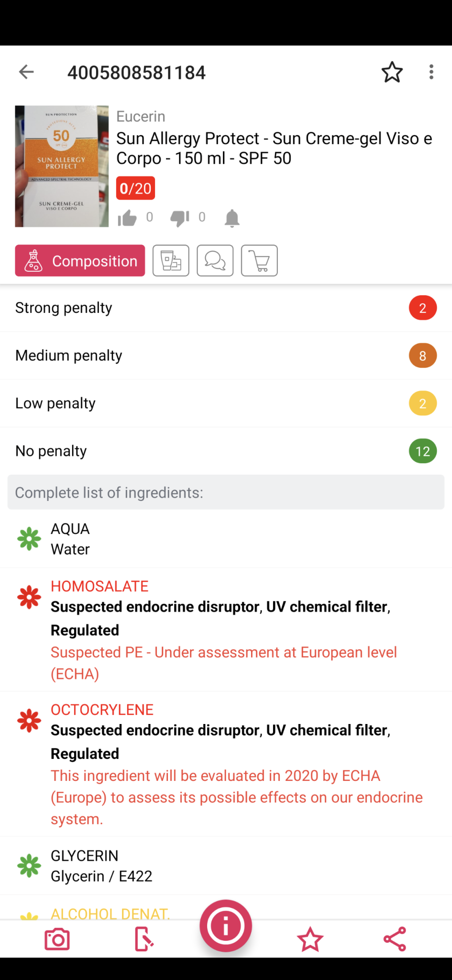Expand the Medium penalty row

point(226,356)
